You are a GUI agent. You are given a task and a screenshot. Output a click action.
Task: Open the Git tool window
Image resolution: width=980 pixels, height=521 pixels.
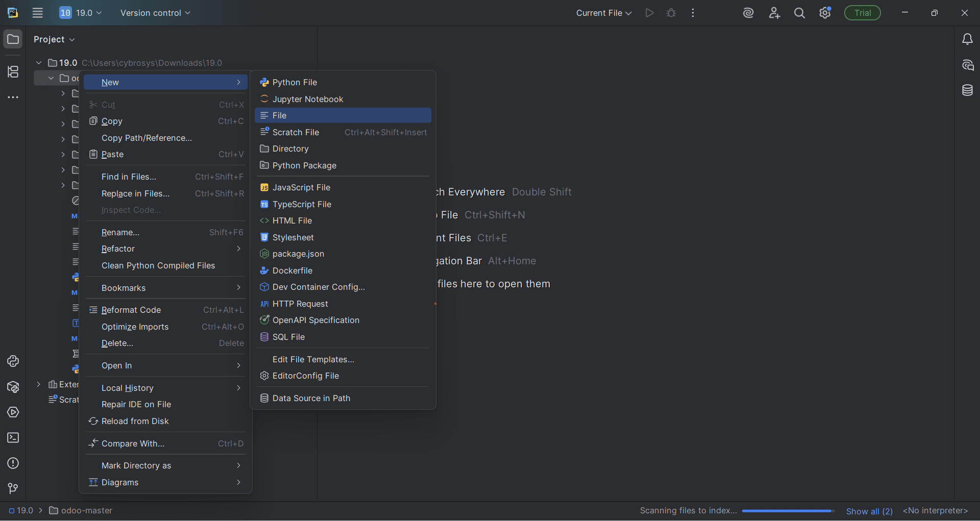click(x=13, y=488)
